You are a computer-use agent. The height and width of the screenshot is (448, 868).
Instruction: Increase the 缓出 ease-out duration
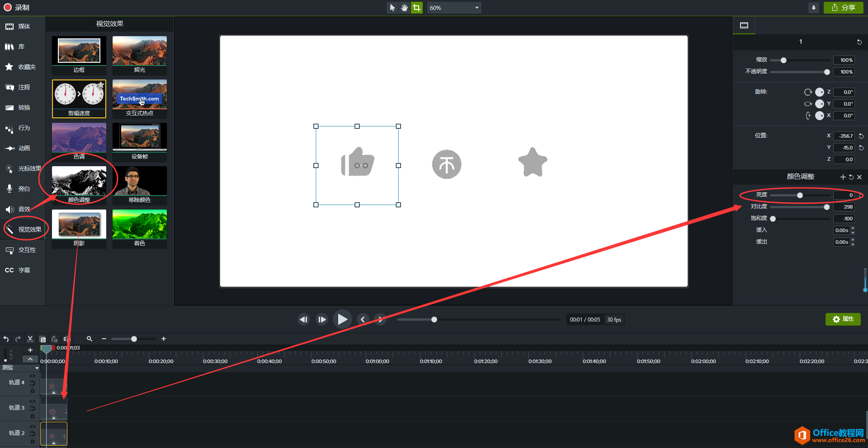[853, 240]
